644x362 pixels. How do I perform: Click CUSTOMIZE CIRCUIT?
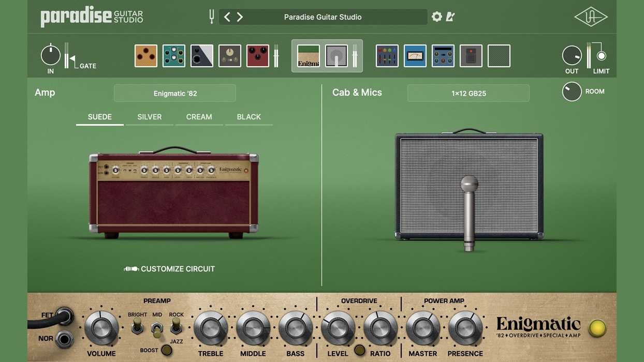[170, 269]
